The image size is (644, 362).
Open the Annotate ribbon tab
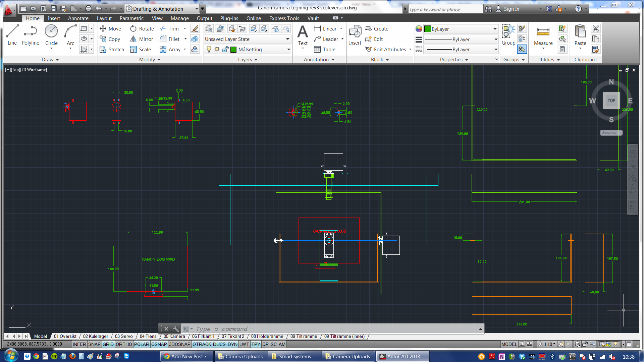(x=78, y=18)
